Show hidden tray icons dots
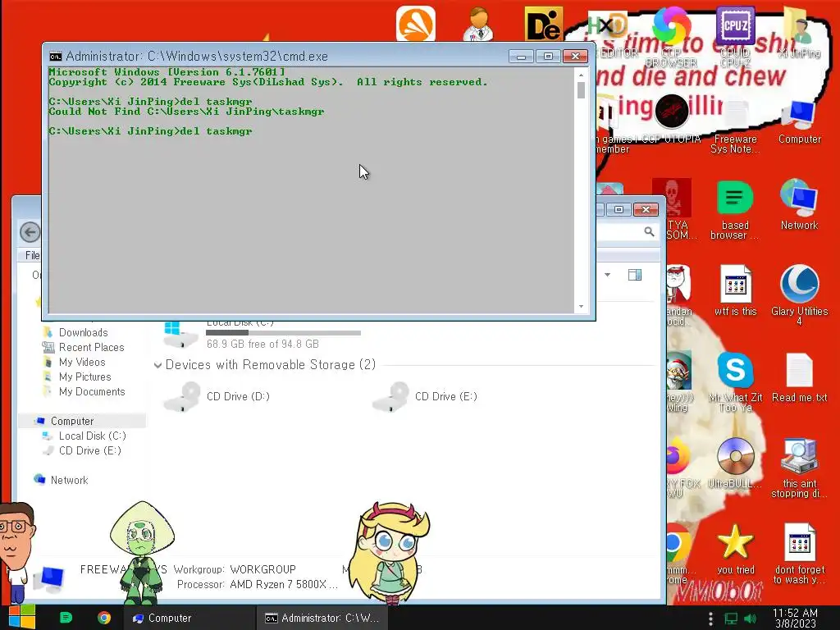 [x=711, y=619]
